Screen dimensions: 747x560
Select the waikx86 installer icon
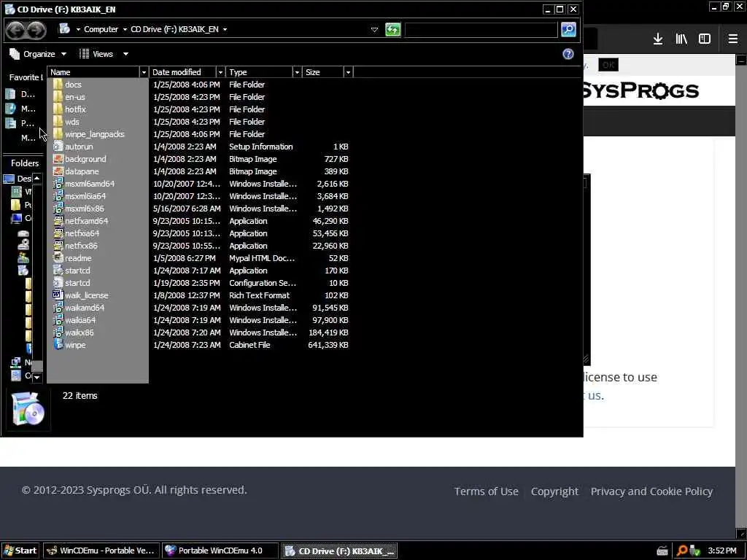click(58, 332)
